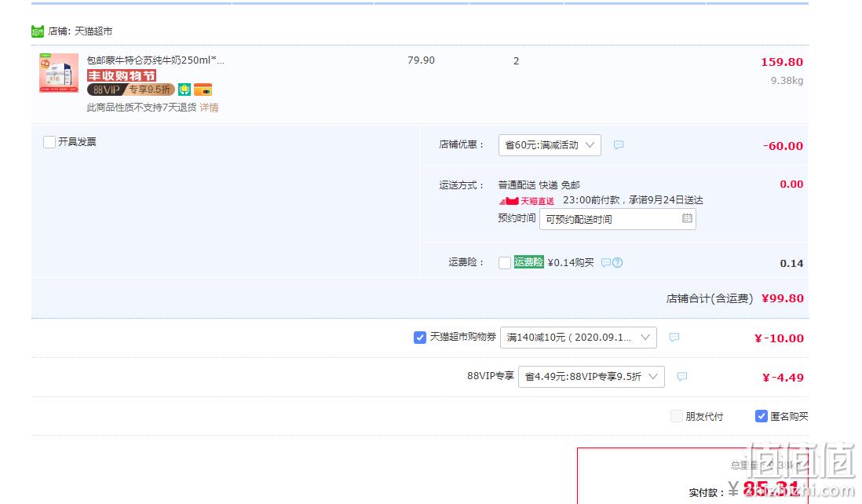Click the 预约时间 label
The width and height of the screenshot is (862, 504).
point(517,218)
